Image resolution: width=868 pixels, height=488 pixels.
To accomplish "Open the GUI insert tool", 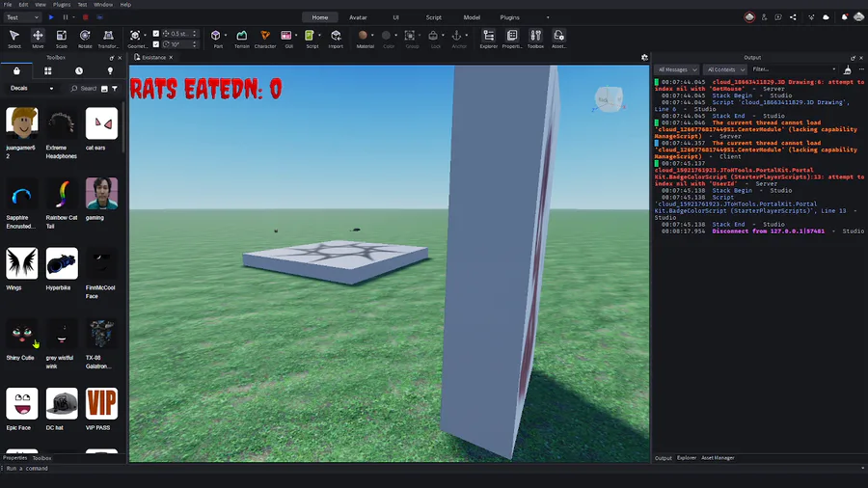I will [286, 36].
